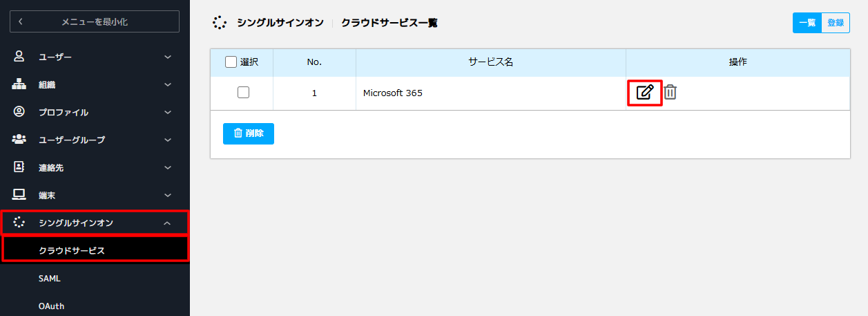868x316 pixels.
Task: Click the dotted circle icon in page header
Action: click(x=219, y=23)
